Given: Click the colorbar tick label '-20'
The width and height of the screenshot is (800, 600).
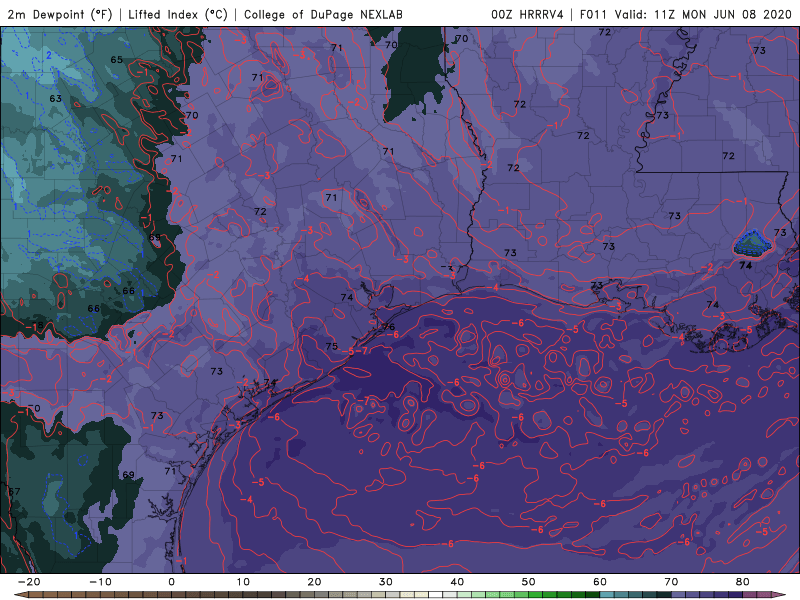Looking at the screenshot, I should (x=29, y=582).
